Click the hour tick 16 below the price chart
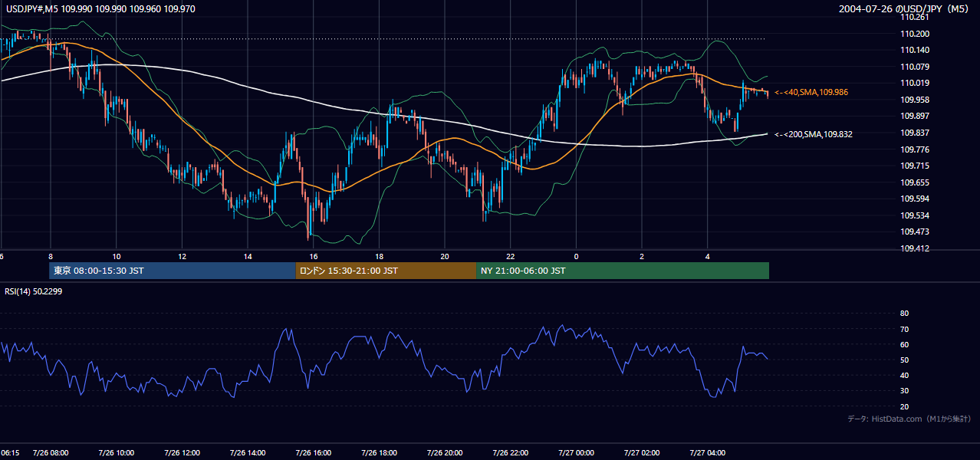Screen dimensions: 980x460 tap(314, 256)
